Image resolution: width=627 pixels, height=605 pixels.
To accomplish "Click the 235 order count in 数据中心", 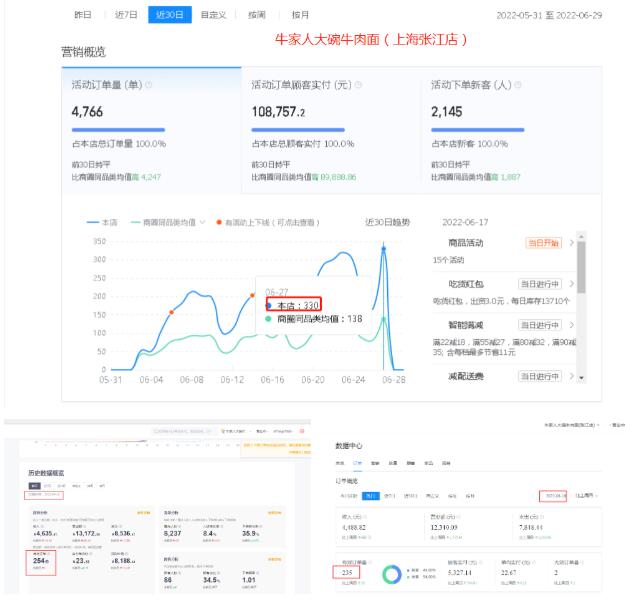I will point(347,573).
